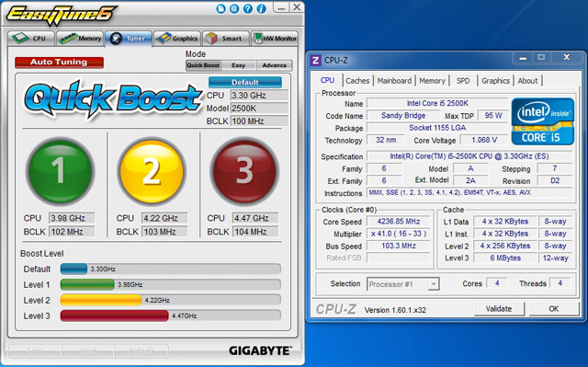
Task: Minimize the CPU-Z window
Action: (523, 57)
